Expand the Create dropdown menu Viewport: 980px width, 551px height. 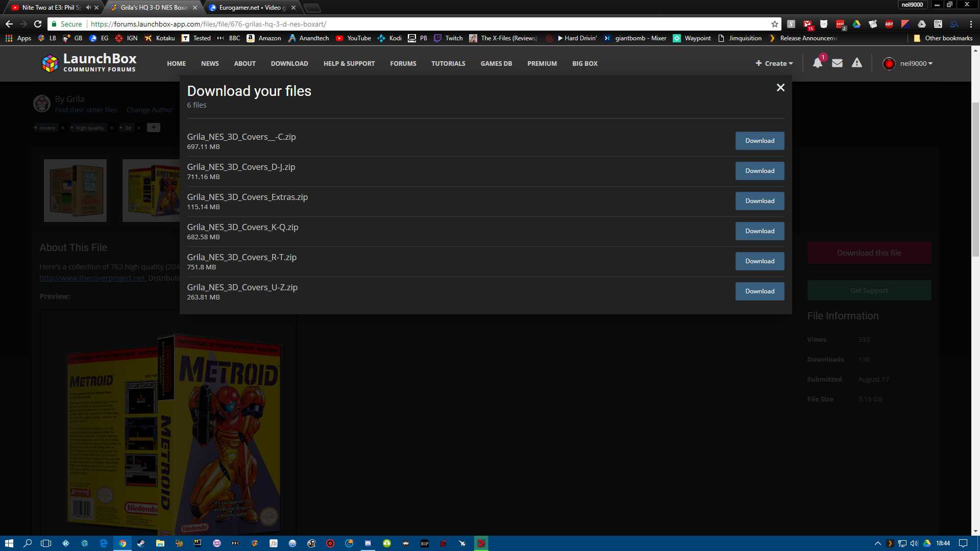[x=774, y=63]
